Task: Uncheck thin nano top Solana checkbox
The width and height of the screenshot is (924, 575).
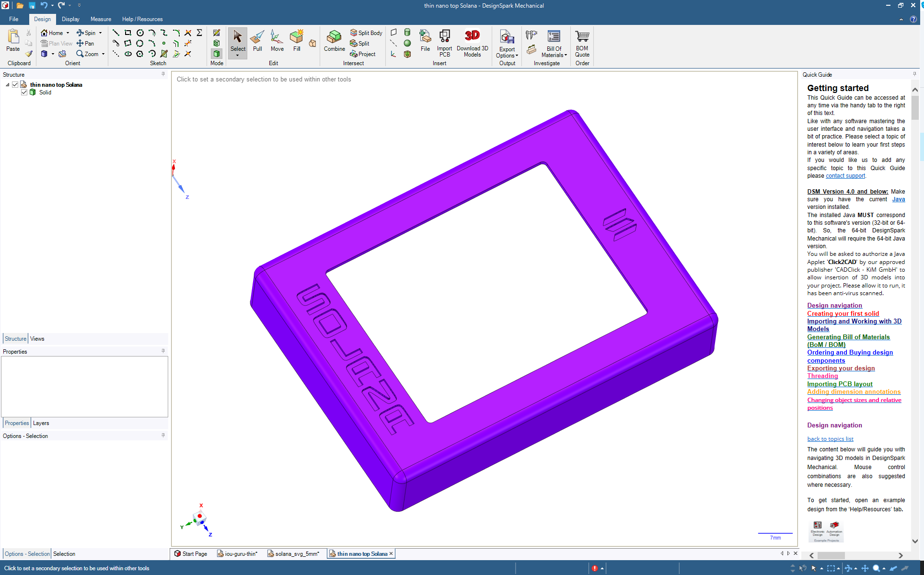Action: (x=15, y=85)
